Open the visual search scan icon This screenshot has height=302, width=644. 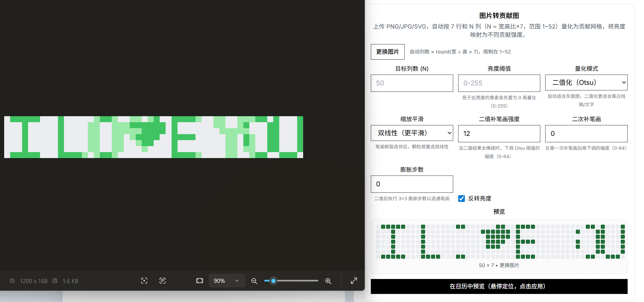tap(144, 281)
